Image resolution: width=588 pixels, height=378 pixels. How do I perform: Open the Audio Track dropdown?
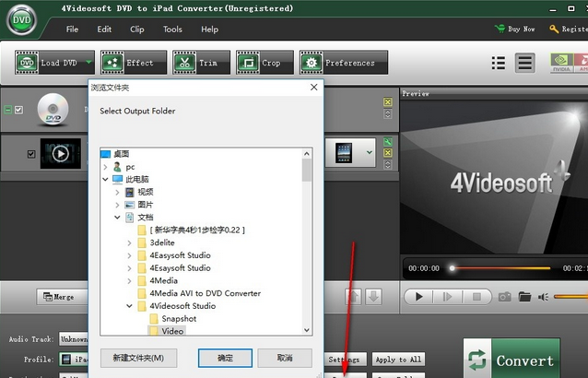click(x=74, y=339)
